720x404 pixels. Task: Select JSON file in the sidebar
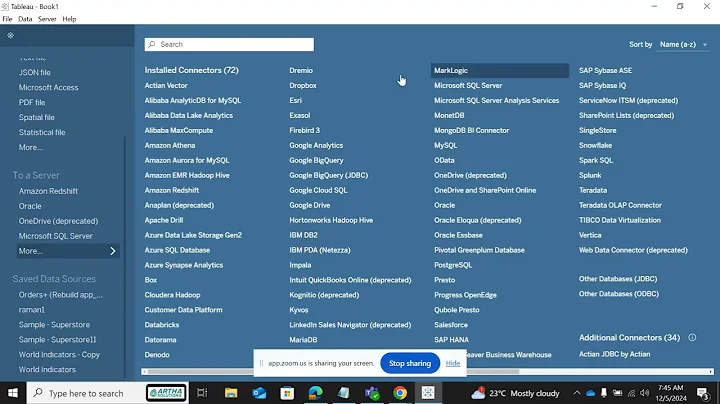point(34,73)
